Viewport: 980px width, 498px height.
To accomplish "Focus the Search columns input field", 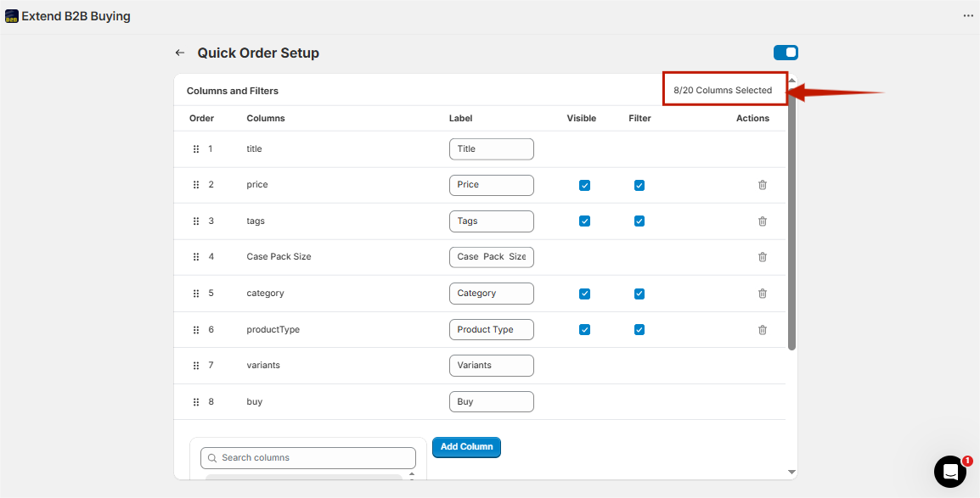I will (x=308, y=458).
